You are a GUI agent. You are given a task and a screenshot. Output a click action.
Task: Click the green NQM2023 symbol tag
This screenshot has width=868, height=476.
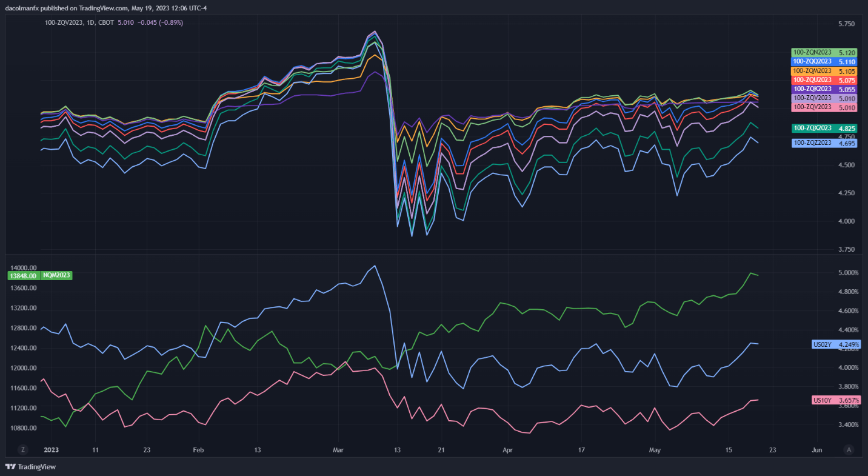click(58, 275)
